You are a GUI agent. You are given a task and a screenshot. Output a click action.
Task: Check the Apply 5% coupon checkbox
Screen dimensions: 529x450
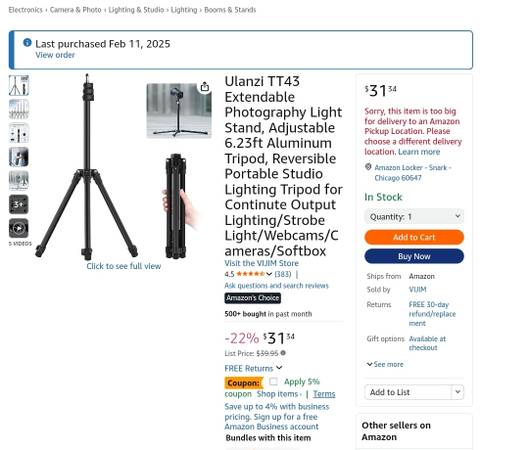click(x=273, y=382)
